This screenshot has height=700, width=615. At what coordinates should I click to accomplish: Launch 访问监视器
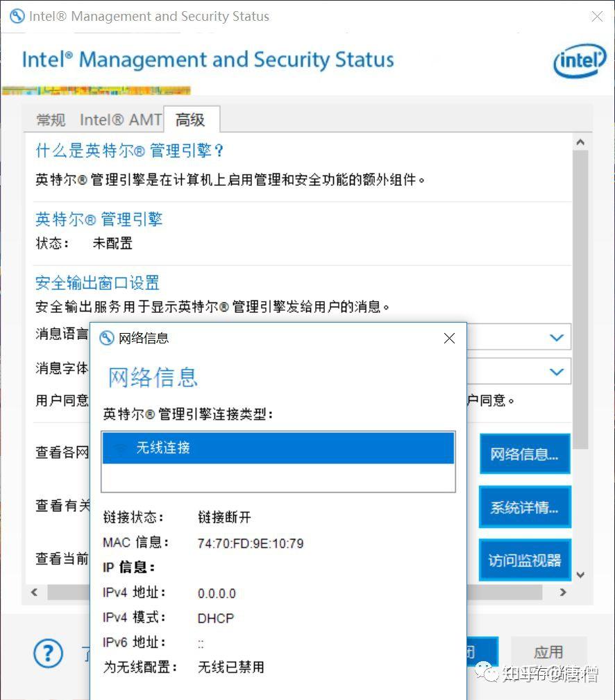point(524,560)
